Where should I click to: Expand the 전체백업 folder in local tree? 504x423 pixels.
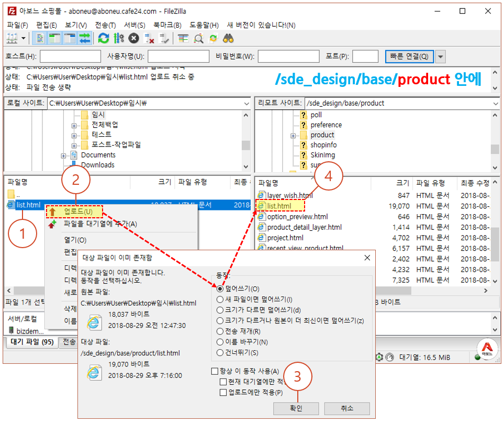pos(74,126)
